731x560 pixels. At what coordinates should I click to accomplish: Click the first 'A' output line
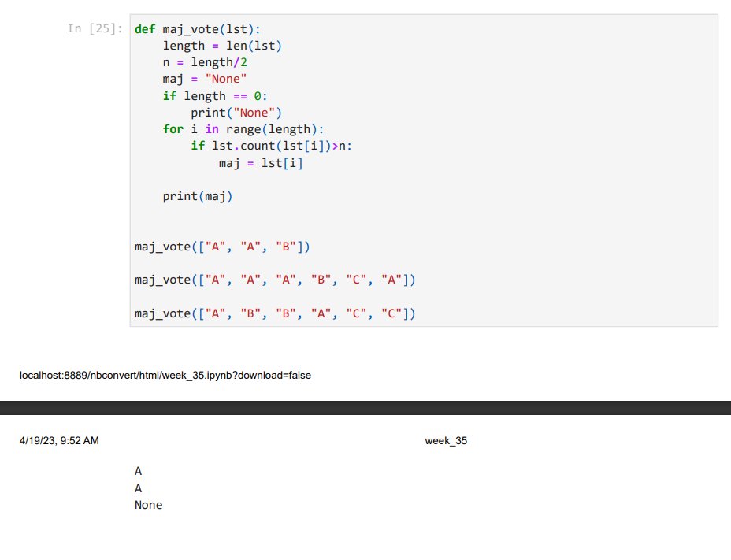tap(138, 472)
